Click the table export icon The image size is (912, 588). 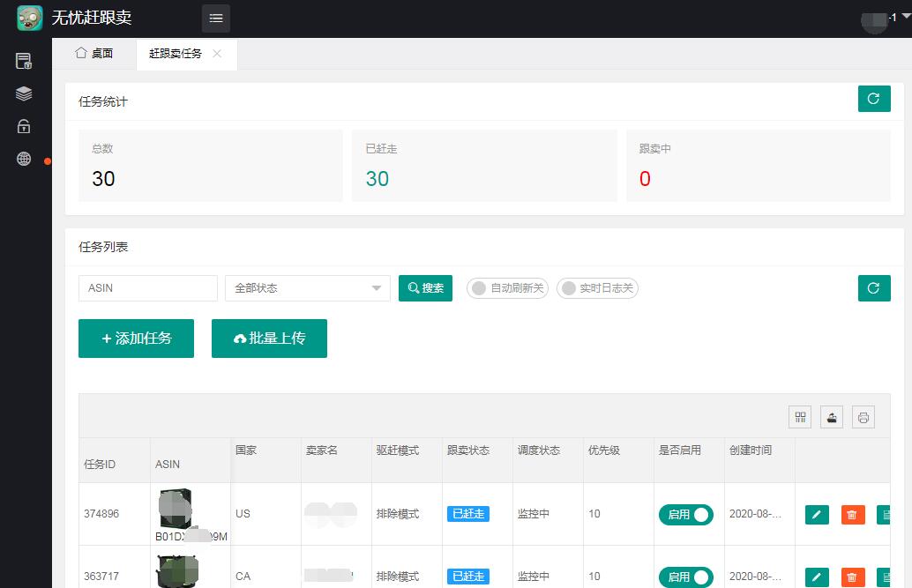tap(832, 417)
